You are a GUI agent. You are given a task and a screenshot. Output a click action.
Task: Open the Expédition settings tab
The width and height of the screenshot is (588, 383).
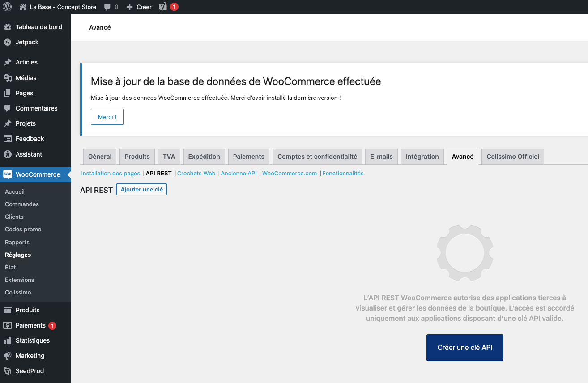[204, 157]
